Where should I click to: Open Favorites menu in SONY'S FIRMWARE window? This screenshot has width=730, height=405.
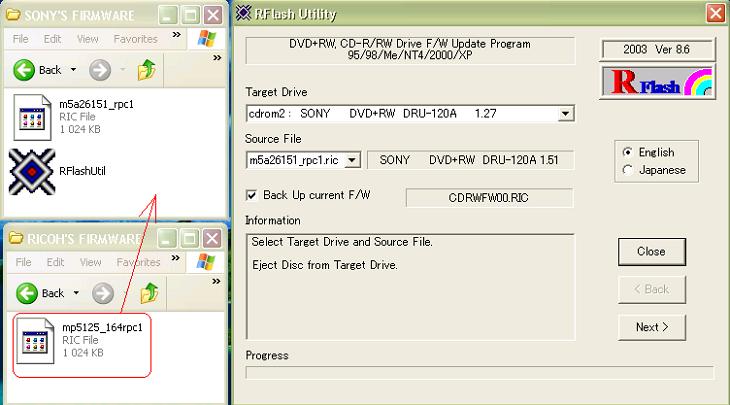(135, 39)
